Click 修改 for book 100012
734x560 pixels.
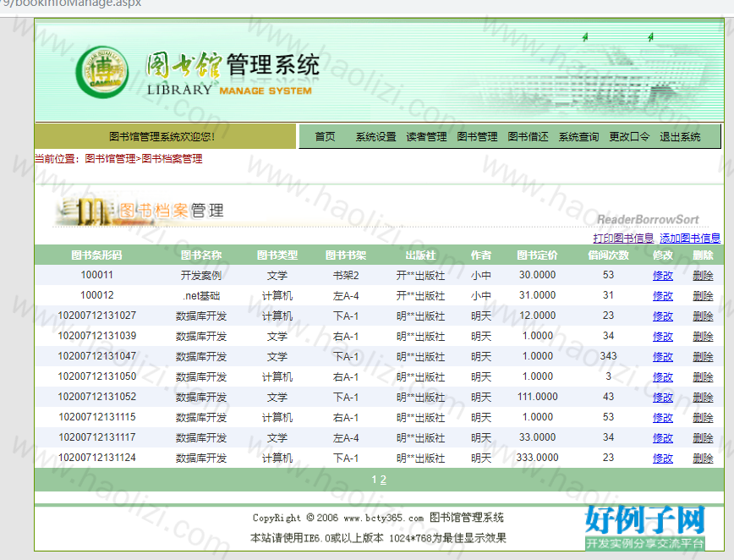pos(663,295)
